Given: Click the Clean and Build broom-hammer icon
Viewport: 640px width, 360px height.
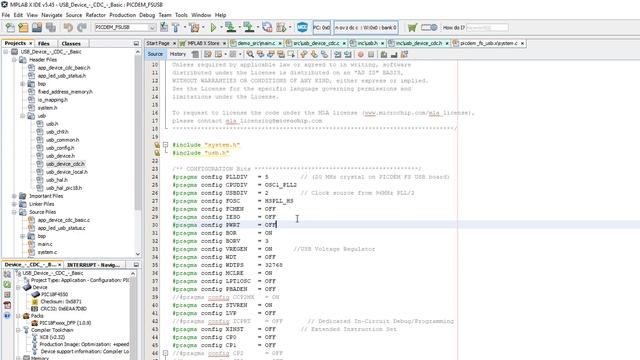Looking at the screenshot, I should point(194,27).
